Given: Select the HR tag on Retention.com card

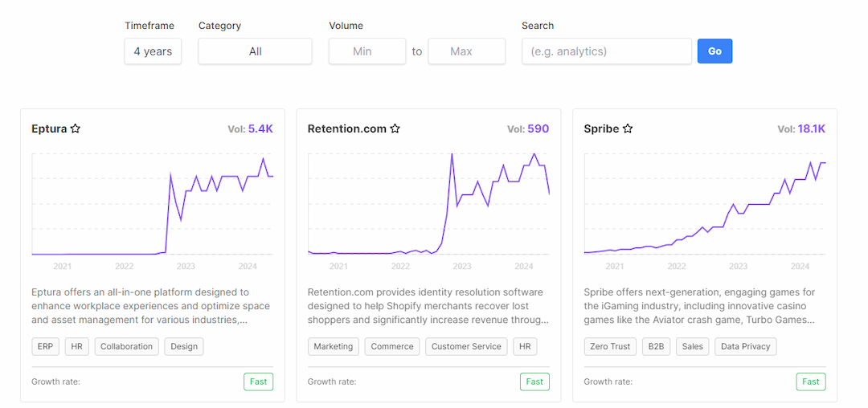Looking at the screenshot, I should 525,347.
